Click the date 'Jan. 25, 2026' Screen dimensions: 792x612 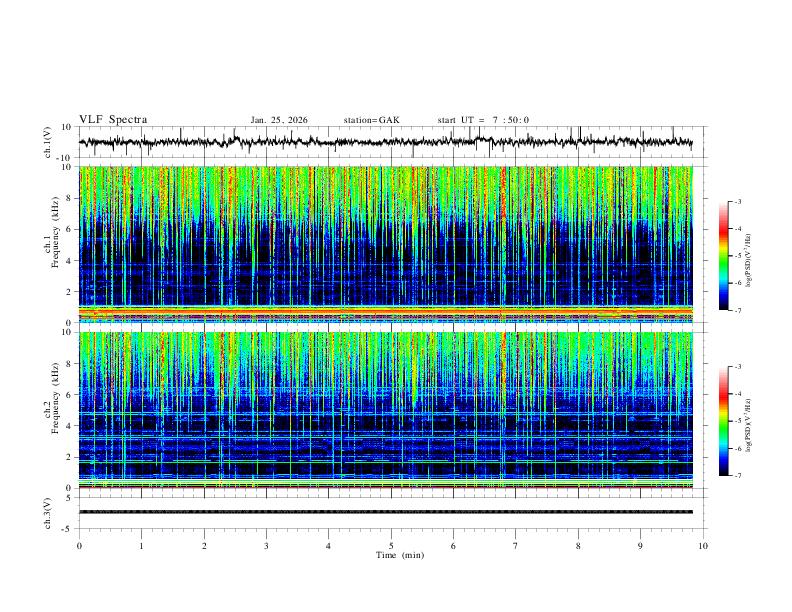pyautogui.click(x=279, y=120)
